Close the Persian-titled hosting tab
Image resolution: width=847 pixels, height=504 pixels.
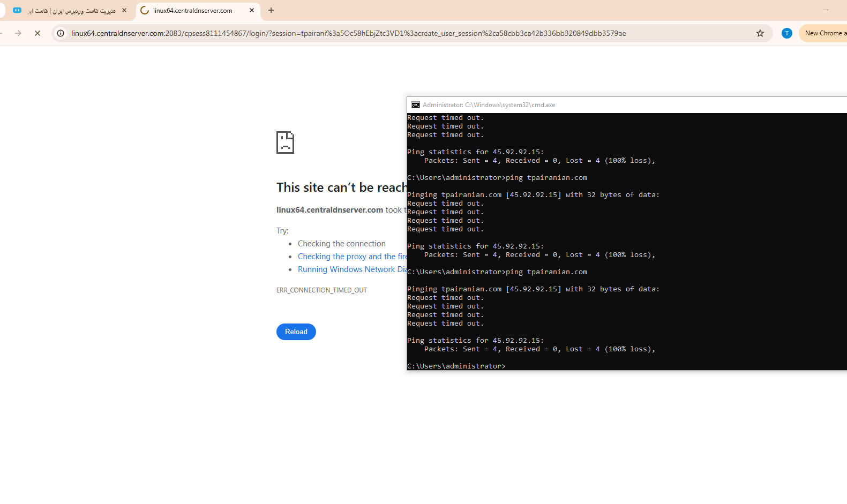(x=124, y=10)
